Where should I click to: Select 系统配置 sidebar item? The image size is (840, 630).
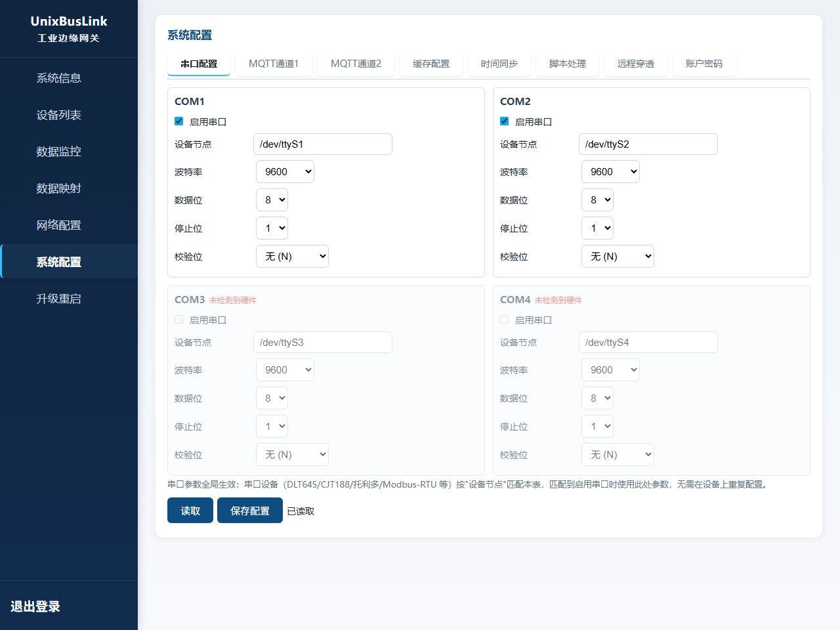click(x=69, y=262)
